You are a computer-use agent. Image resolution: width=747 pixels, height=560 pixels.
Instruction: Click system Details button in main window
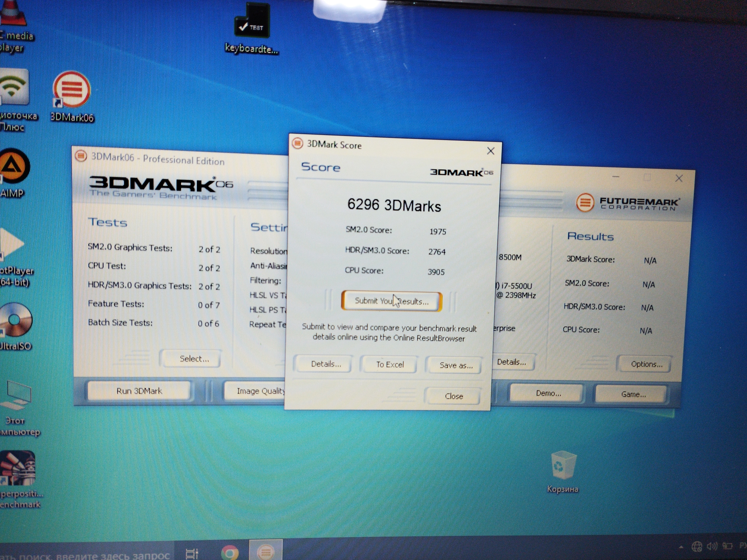click(x=513, y=362)
